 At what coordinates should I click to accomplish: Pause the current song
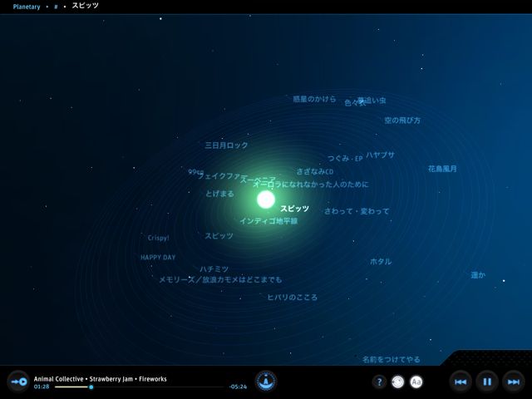[x=487, y=382]
